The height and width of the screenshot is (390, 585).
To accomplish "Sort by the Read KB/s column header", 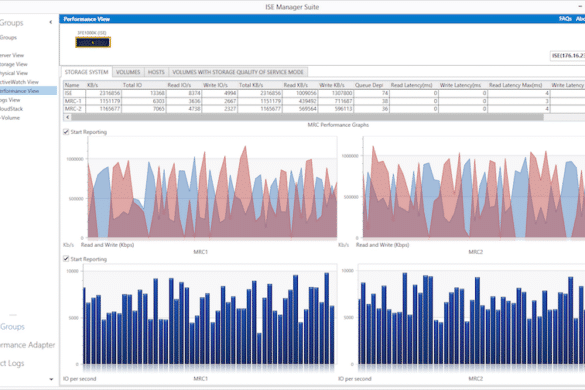I will click(300, 85).
